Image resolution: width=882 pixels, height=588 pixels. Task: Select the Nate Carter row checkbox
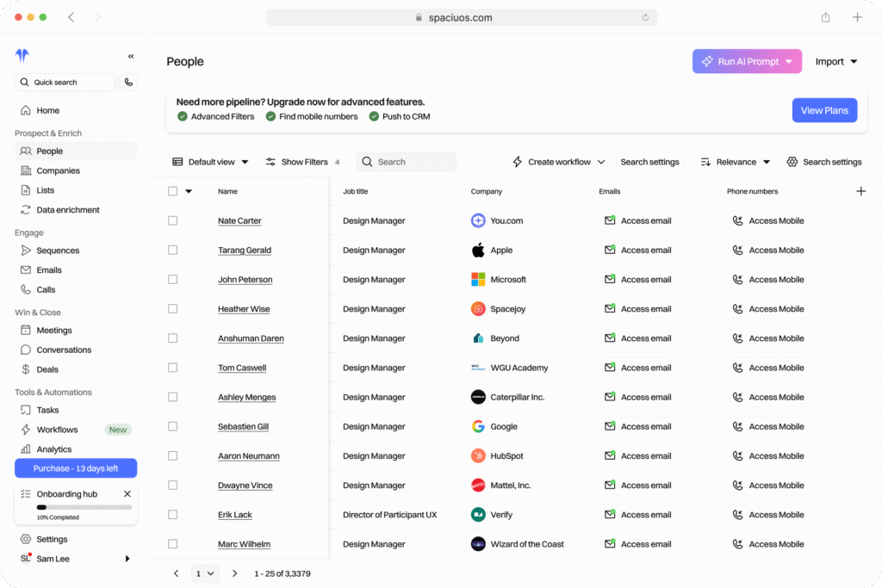pos(172,221)
